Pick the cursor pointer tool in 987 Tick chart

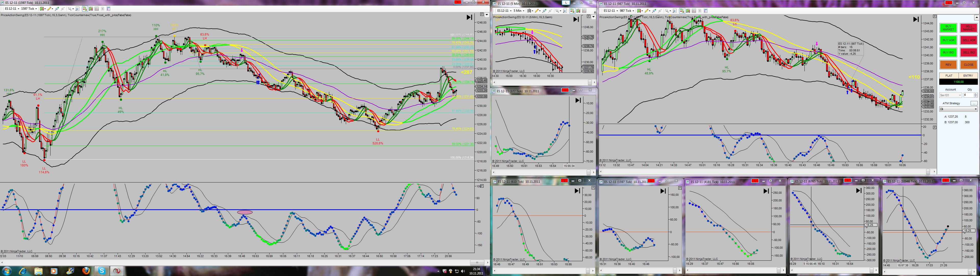coord(667,11)
